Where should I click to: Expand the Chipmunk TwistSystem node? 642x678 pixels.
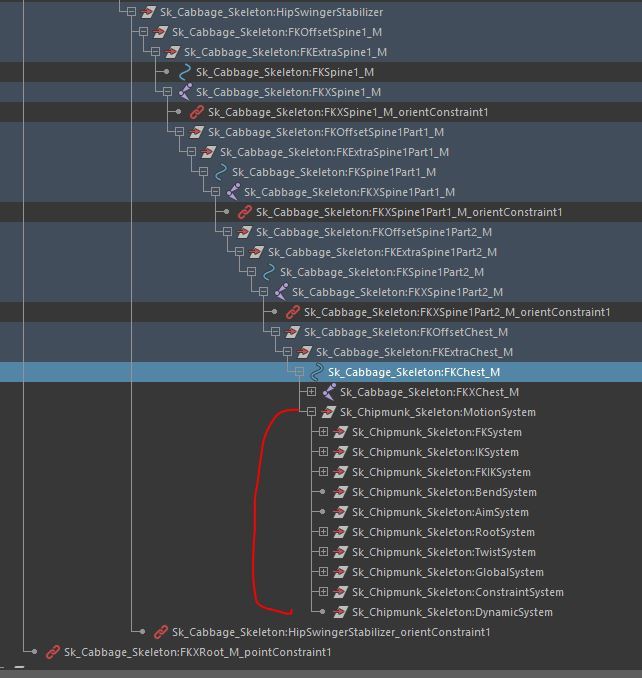click(323, 552)
